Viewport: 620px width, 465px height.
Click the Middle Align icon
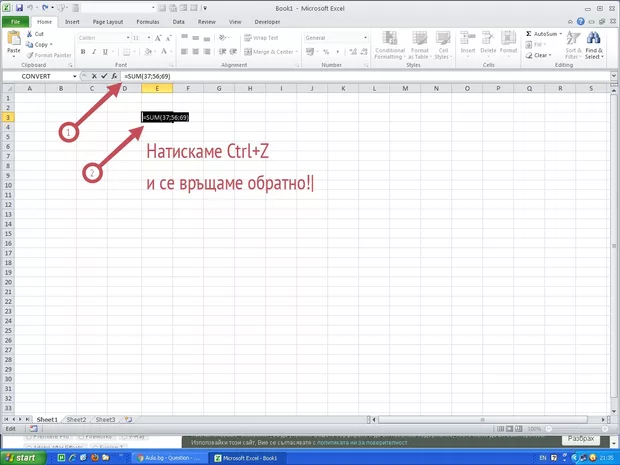(x=195, y=38)
